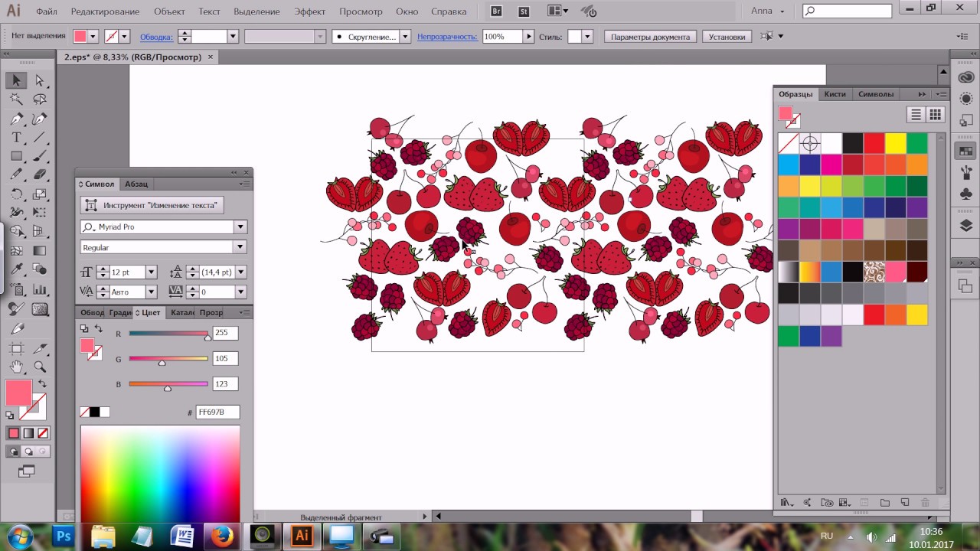Click the hex color field FF697B

tap(217, 412)
